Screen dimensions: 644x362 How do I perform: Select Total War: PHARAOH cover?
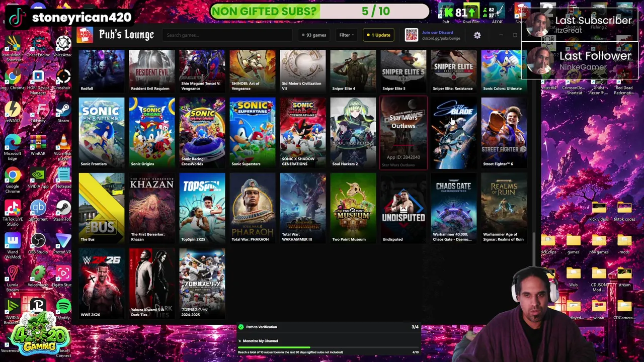tap(252, 208)
